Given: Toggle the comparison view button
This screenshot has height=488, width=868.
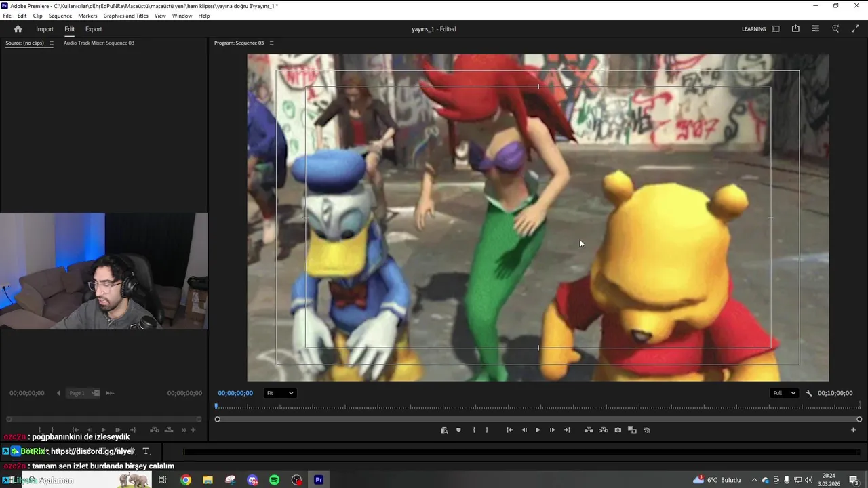Looking at the screenshot, I should coord(632,430).
